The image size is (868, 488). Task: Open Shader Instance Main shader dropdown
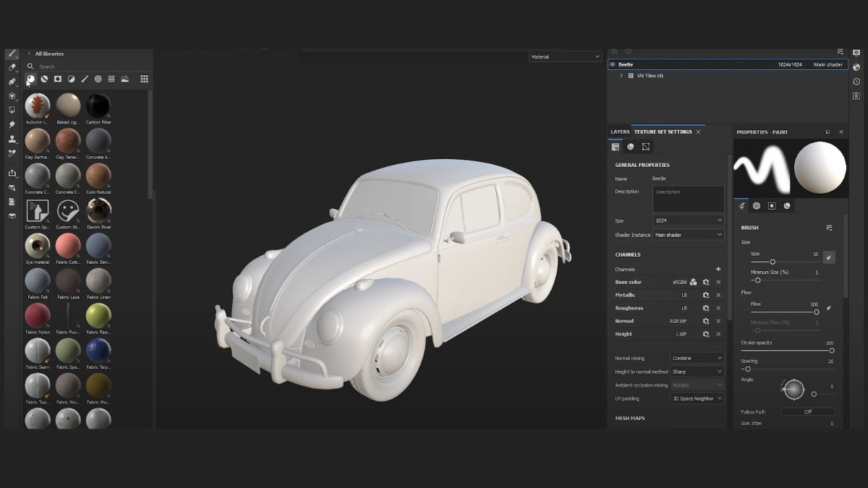[688, 235]
